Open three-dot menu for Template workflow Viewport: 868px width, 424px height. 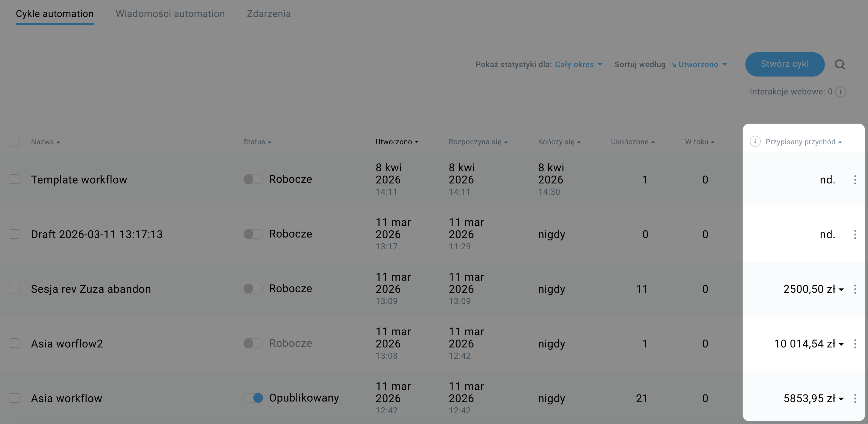(x=855, y=180)
